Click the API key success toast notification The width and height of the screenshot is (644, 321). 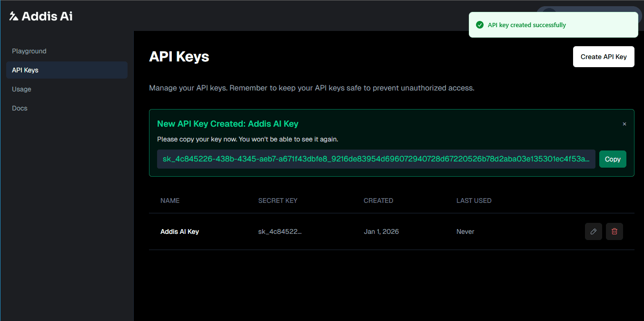click(553, 25)
